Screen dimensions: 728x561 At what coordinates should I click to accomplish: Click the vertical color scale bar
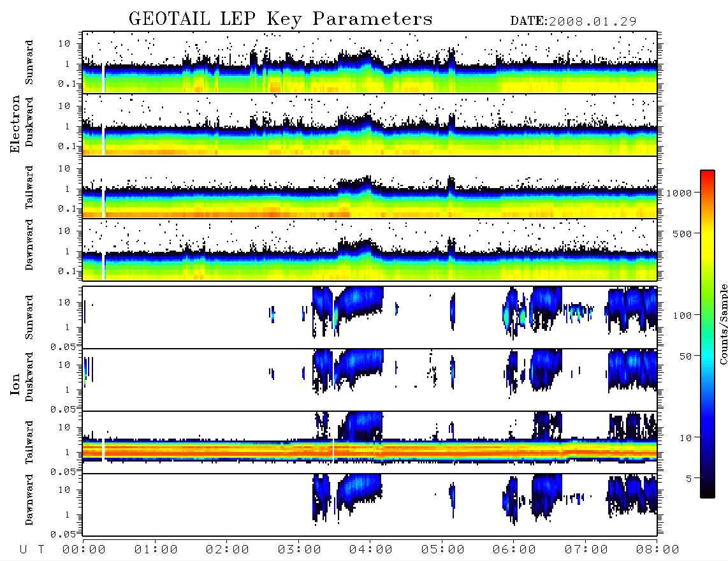click(x=708, y=334)
